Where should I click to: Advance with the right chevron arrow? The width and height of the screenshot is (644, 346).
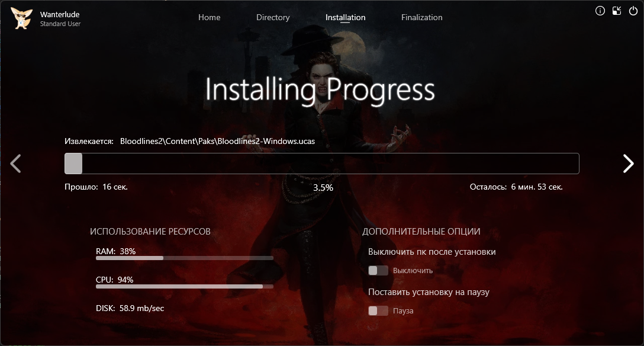[628, 164]
